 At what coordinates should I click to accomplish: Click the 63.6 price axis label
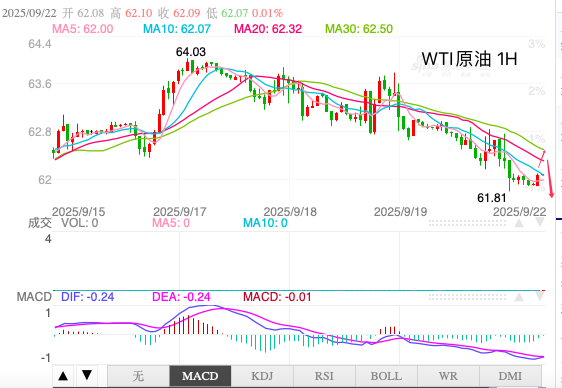click(40, 84)
